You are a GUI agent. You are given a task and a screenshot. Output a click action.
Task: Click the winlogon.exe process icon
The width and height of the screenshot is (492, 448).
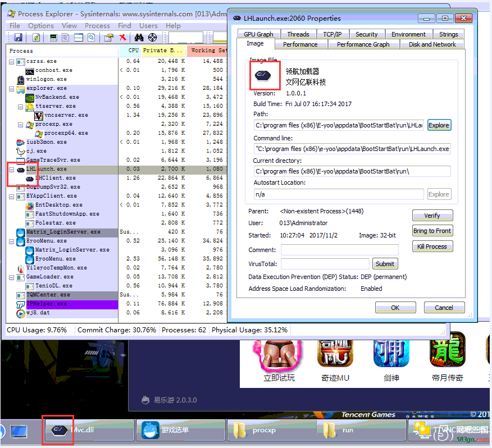(x=21, y=79)
